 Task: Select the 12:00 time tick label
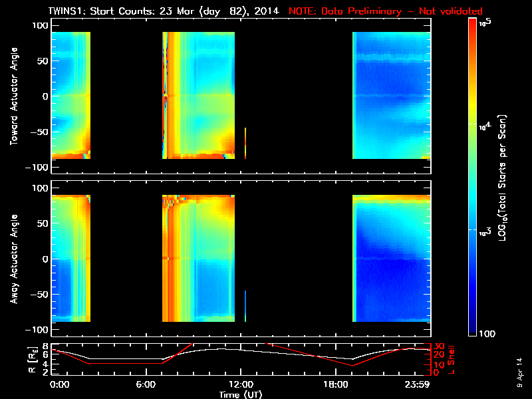[241, 385]
